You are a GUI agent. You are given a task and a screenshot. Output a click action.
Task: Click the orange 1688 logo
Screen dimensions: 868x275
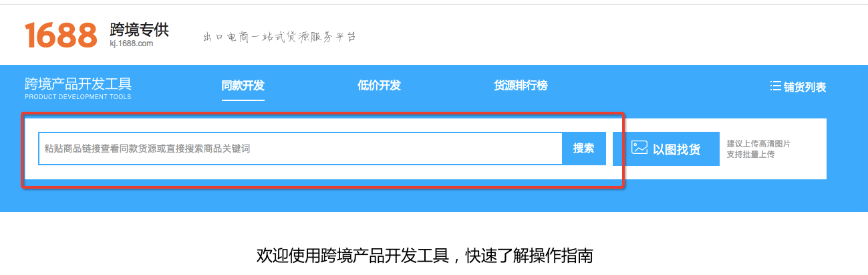tap(61, 35)
